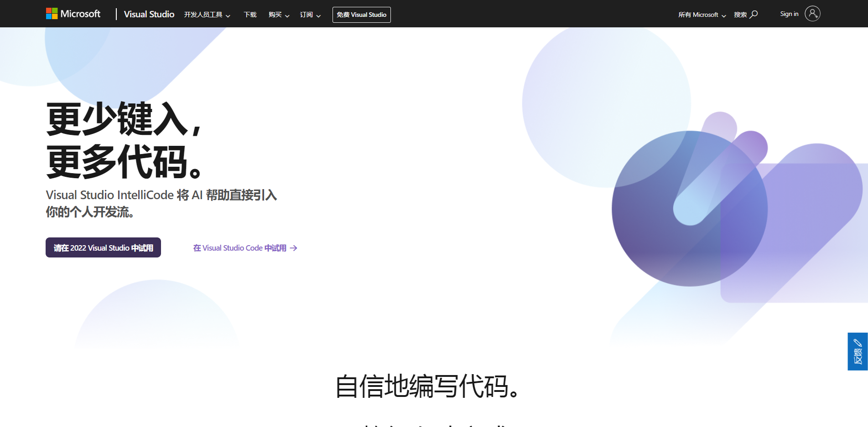
Task: Expand the 购买 dropdown
Action: coord(279,15)
